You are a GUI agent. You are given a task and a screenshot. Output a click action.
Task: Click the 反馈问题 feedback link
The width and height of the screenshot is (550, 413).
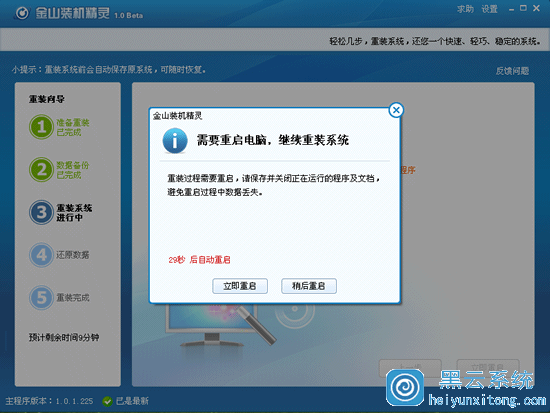click(x=512, y=71)
